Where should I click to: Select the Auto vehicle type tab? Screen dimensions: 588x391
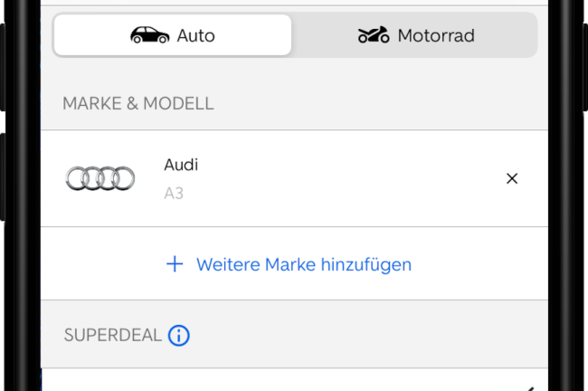tap(173, 35)
